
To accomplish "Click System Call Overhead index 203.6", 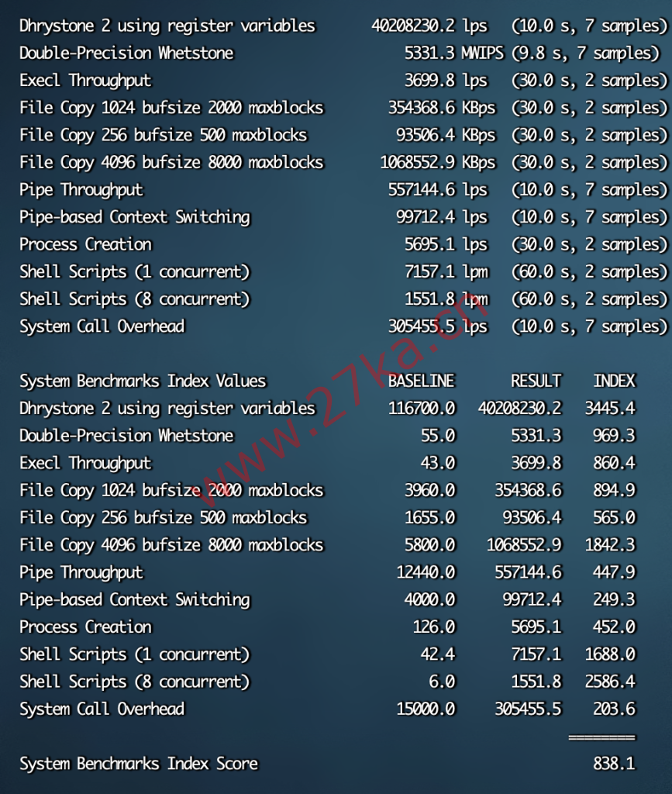I will click(615, 709).
